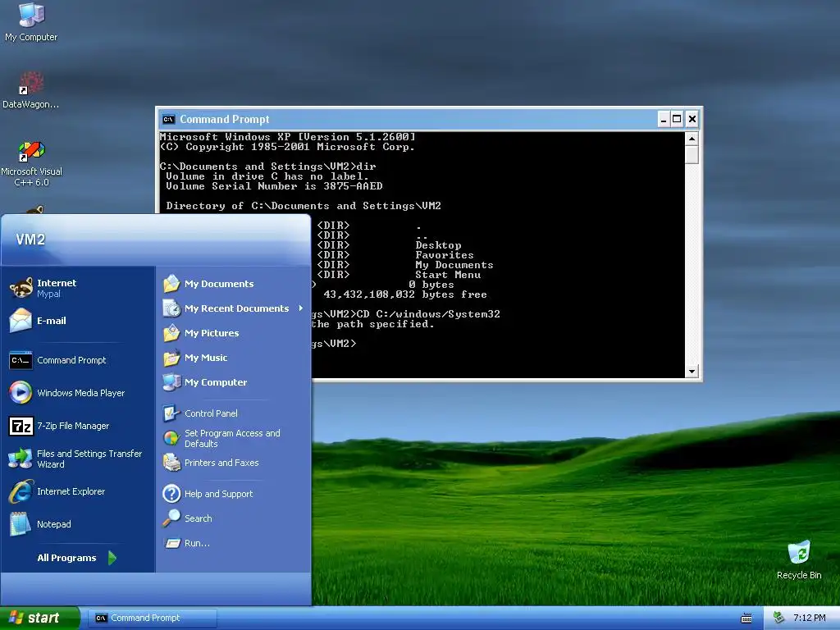Expand All Programs green arrow

pos(112,558)
